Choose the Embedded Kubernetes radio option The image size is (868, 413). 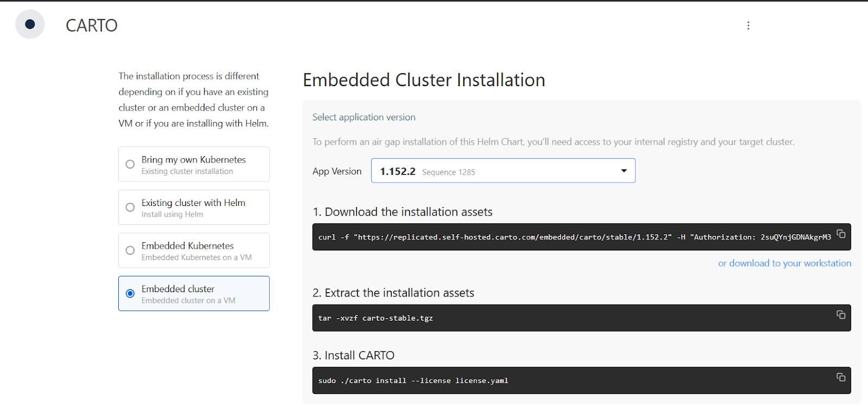pyautogui.click(x=130, y=250)
